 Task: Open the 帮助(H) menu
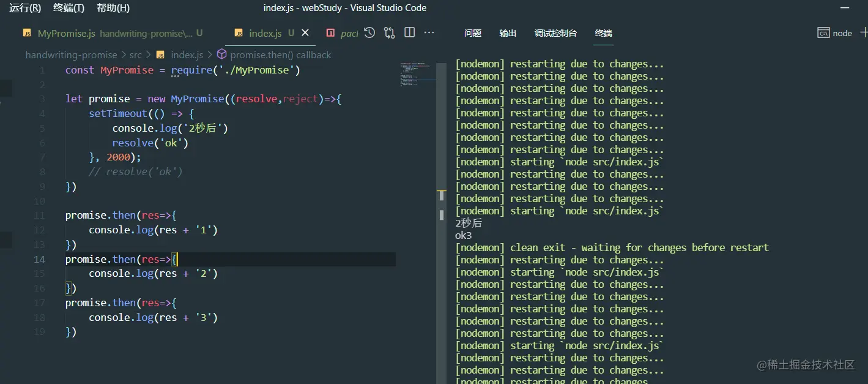pos(113,8)
